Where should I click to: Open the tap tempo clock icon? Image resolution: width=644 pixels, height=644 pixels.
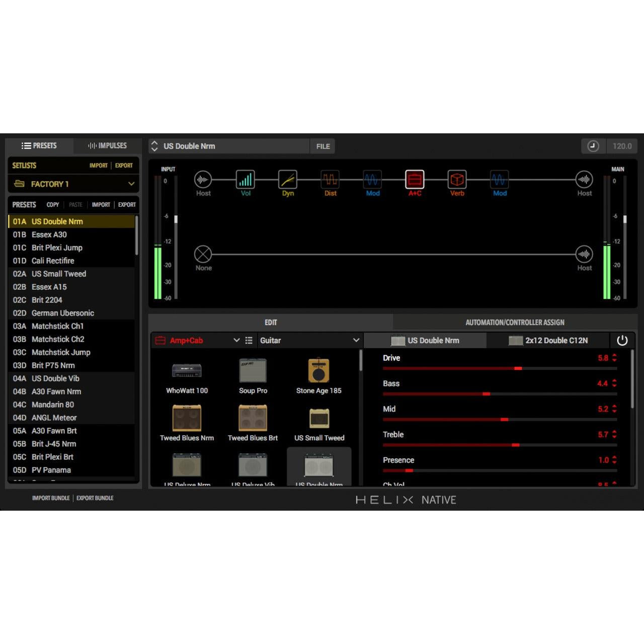click(x=593, y=146)
